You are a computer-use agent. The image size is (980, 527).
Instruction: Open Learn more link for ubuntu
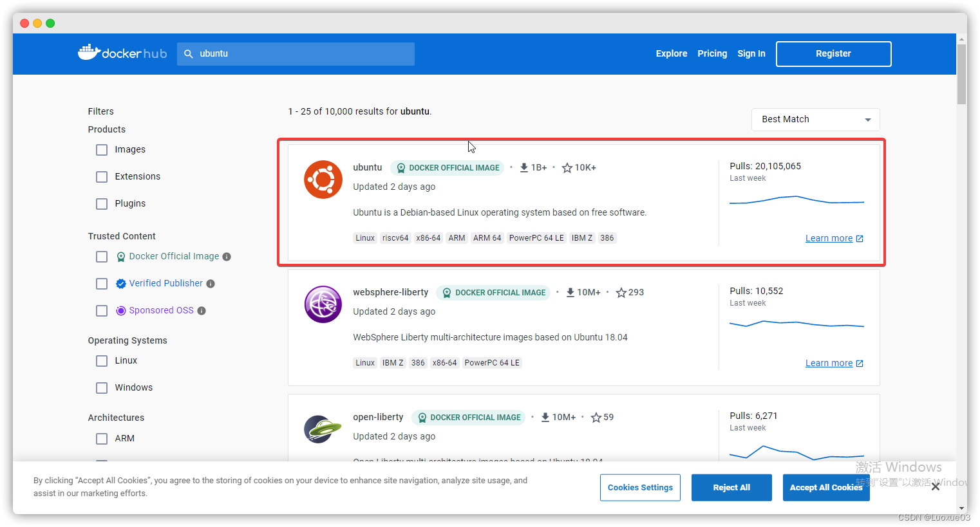829,239
